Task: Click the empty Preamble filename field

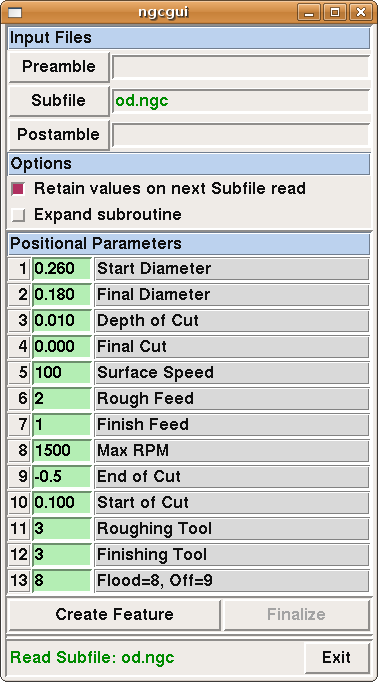Action: [241, 67]
